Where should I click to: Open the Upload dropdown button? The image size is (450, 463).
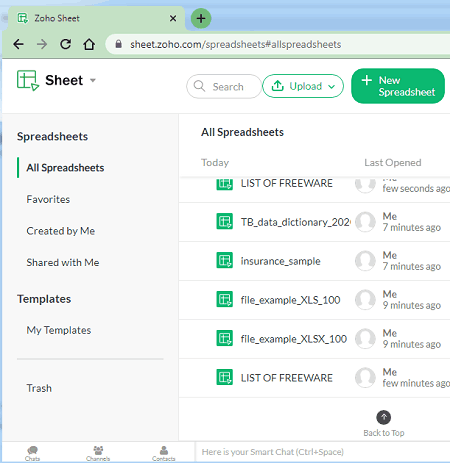pyautogui.click(x=303, y=86)
